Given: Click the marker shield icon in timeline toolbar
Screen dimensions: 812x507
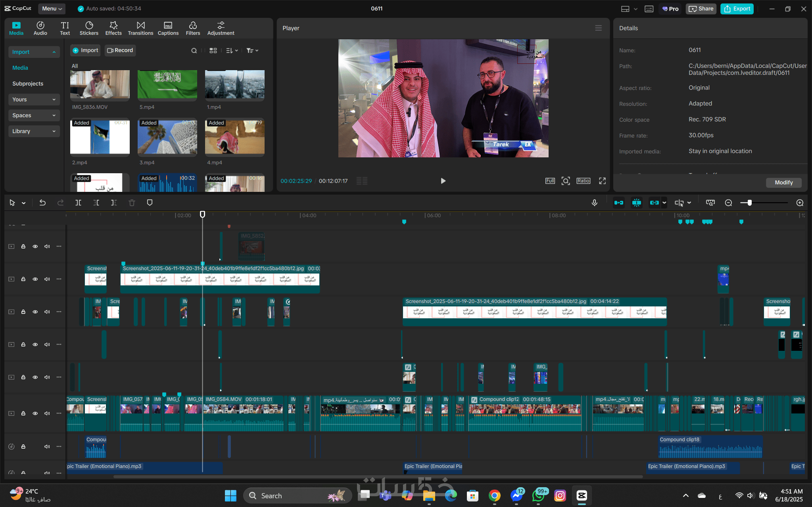Looking at the screenshot, I should click(150, 203).
